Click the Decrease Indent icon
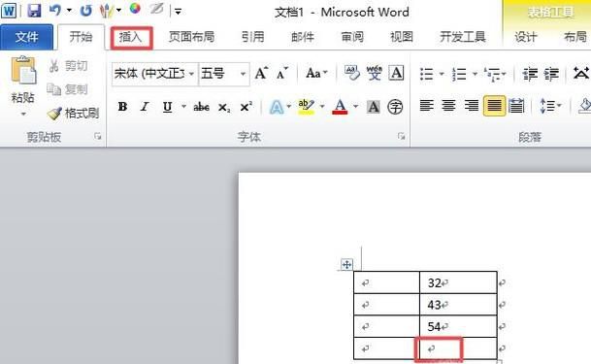 [530, 74]
